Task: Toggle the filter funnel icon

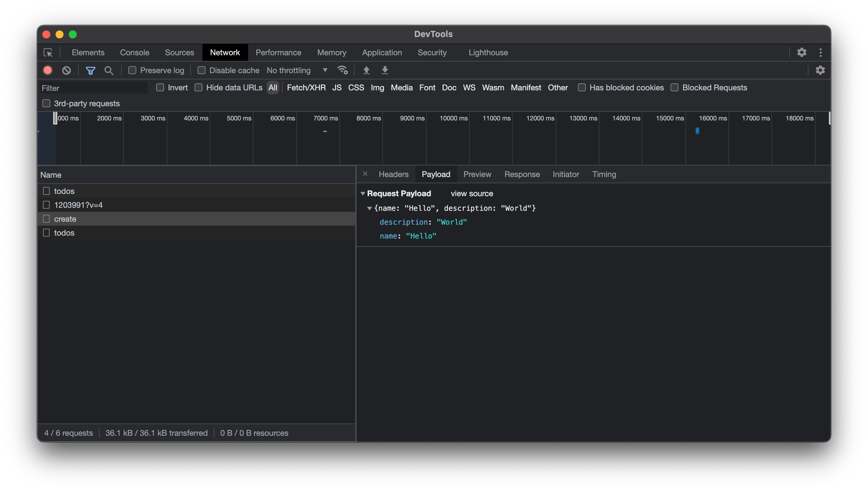Action: point(90,70)
